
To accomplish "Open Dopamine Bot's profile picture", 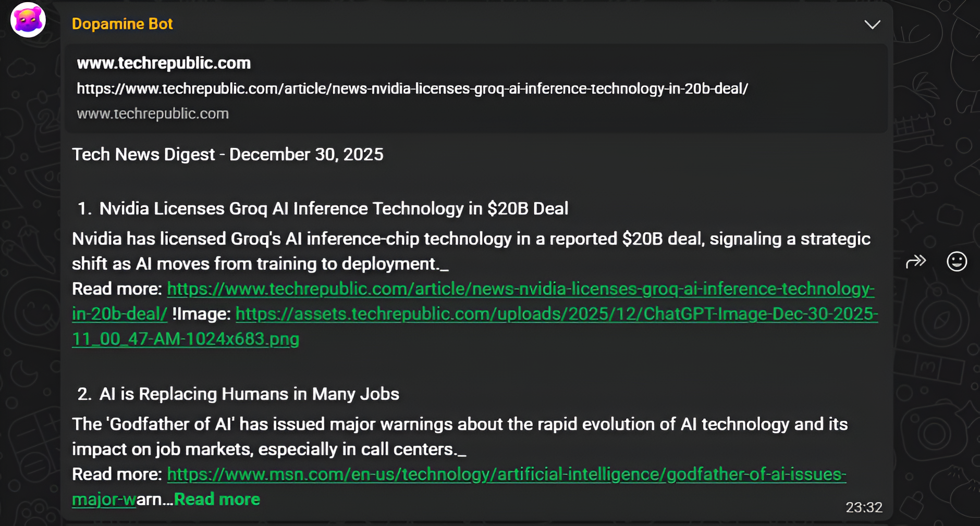I will (27, 19).
